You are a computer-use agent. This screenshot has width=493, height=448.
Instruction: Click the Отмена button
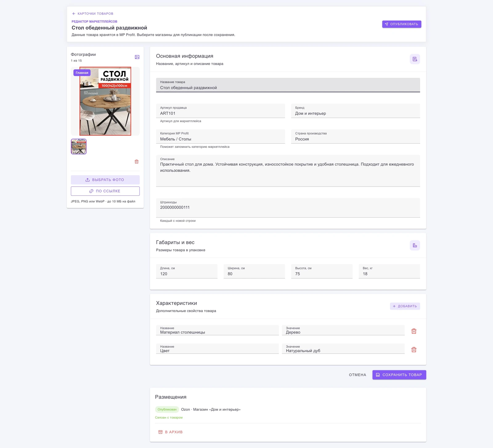pyautogui.click(x=357, y=375)
